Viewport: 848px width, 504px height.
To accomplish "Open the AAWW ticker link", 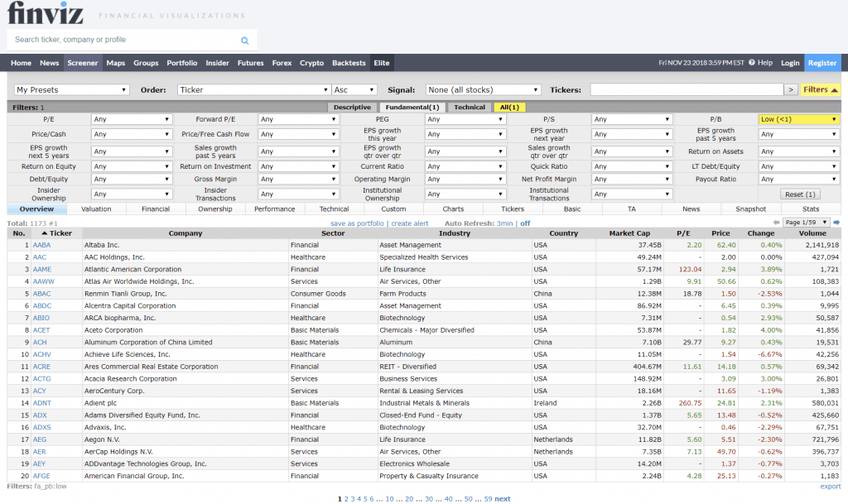I will [x=43, y=281].
